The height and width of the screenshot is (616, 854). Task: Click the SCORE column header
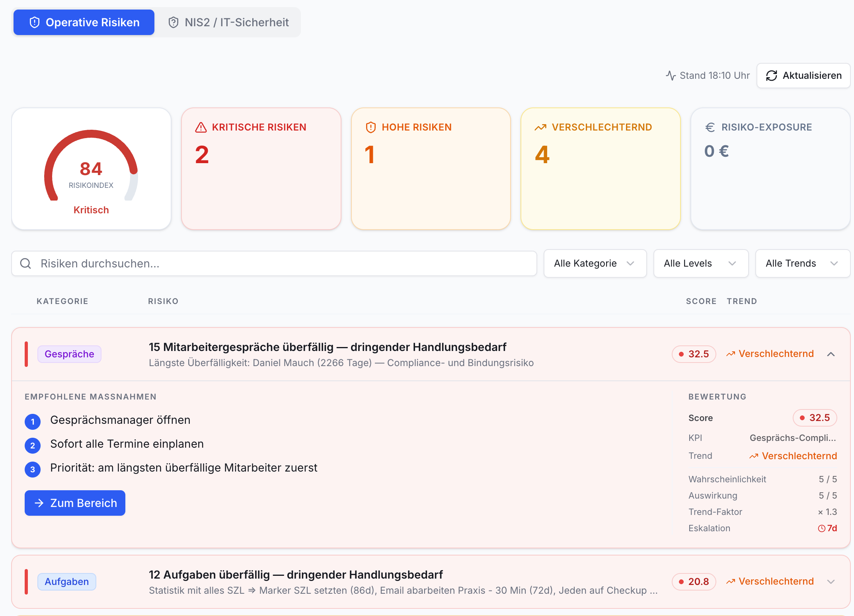coord(701,301)
